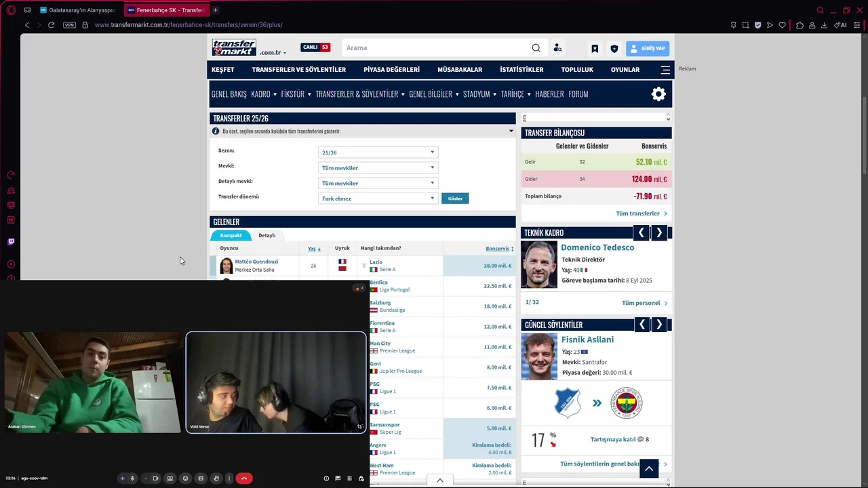Viewport: 868px width, 488px height.
Task: Jump to page top arrow button
Action: tap(649, 468)
